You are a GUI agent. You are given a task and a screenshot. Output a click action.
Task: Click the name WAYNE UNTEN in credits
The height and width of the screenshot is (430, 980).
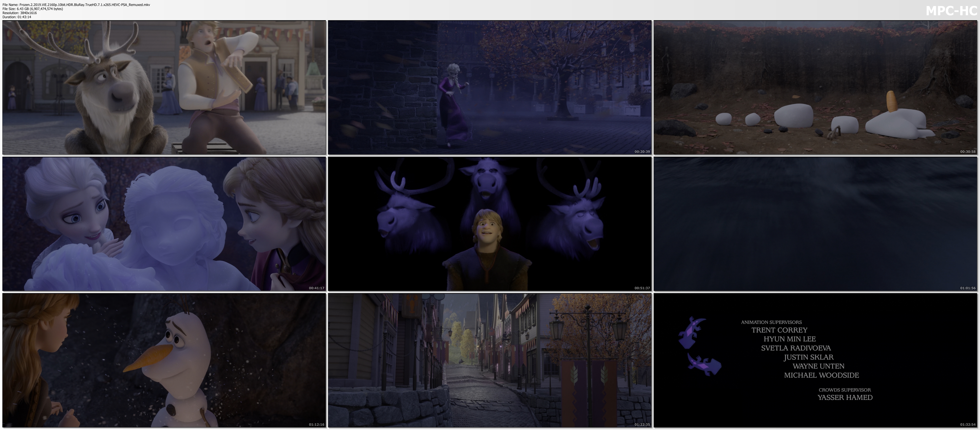(x=818, y=366)
